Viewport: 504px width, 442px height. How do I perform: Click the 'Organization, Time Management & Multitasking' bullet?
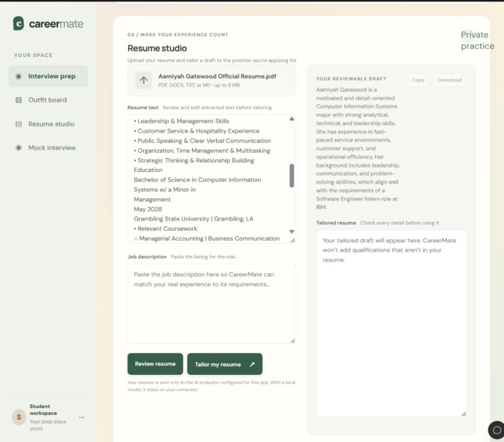coord(202,150)
